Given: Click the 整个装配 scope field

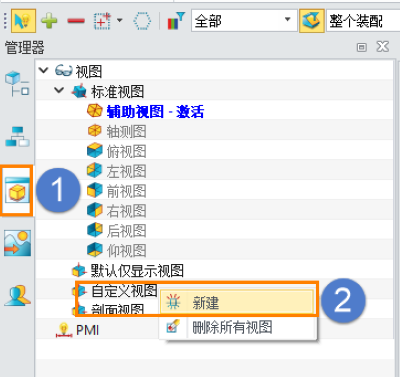Looking at the screenshot, I should click(363, 21).
